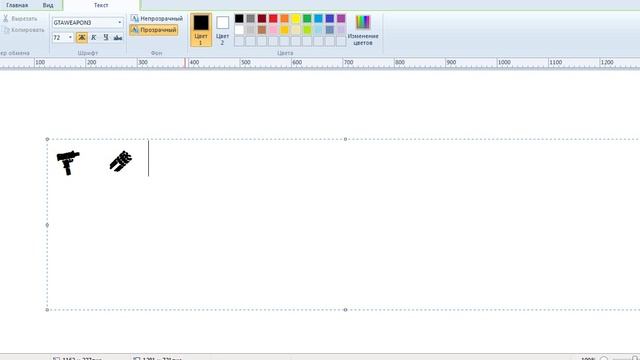Pick the green color swatch
Viewport: 640px width, 360px height.
[307, 18]
